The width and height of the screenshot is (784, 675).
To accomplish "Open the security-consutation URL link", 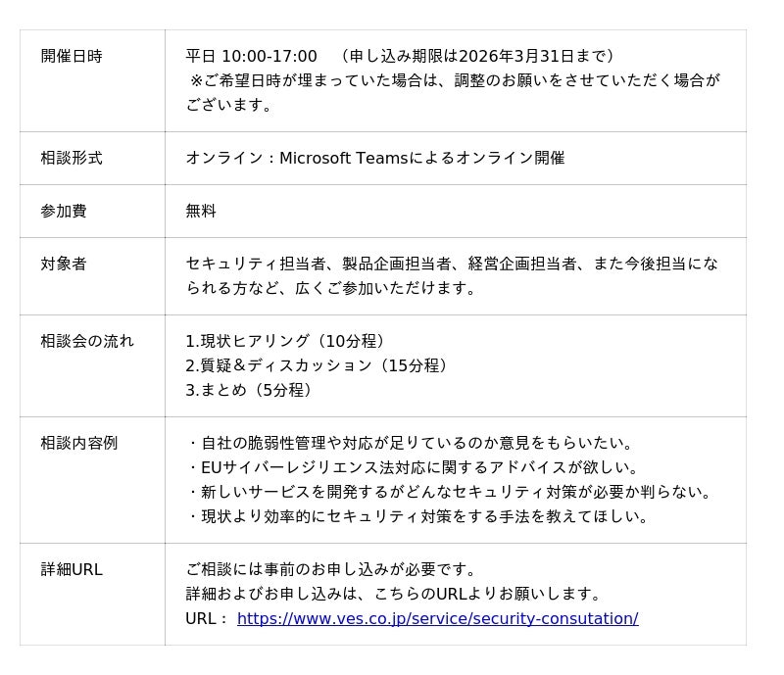I will (x=437, y=618).
